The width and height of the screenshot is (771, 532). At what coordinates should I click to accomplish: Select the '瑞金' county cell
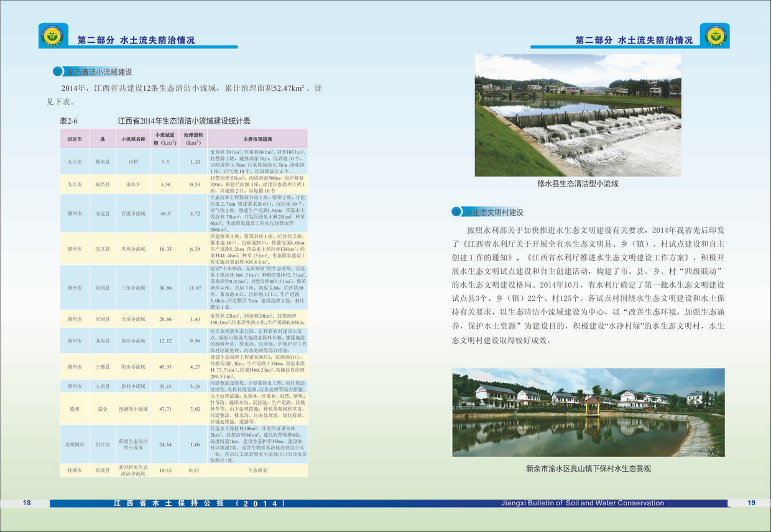pyautogui.click(x=103, y=410)
